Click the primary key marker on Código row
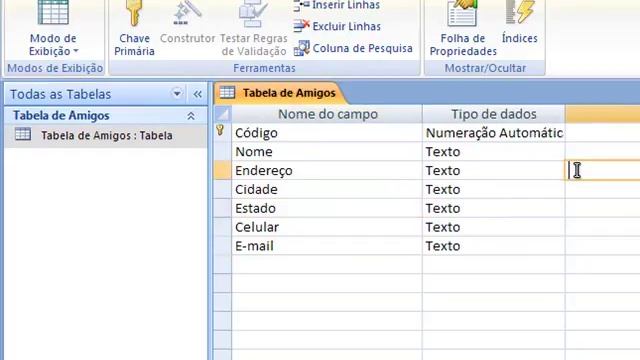 tap(220, 130)
